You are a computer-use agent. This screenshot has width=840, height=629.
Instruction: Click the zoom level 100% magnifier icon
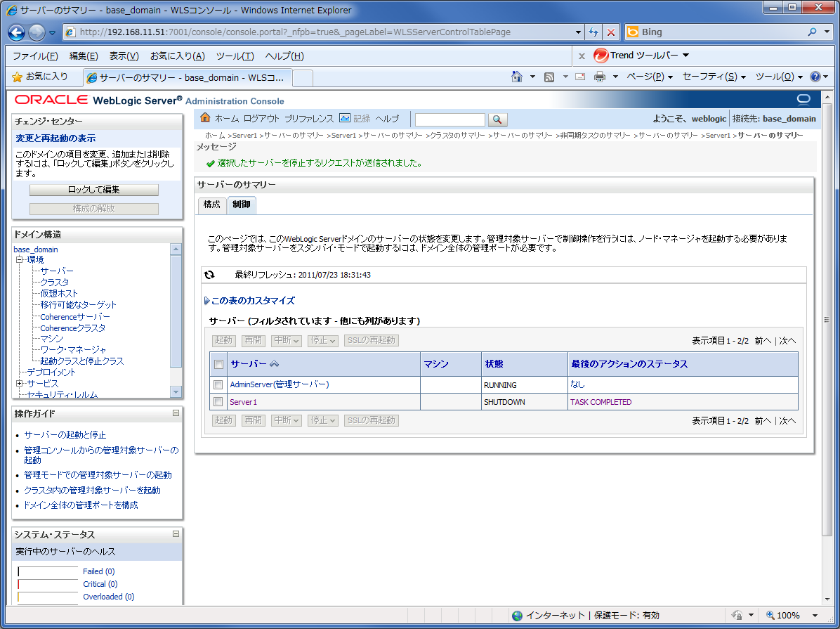[x=770, y=615]
